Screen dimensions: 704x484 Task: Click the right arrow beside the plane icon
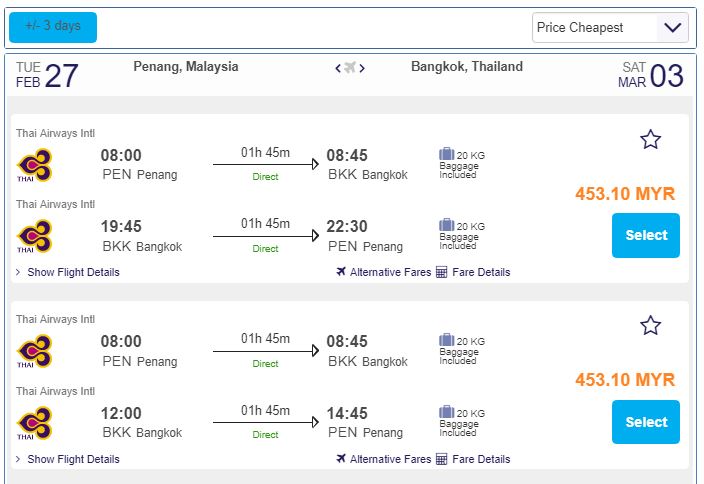coord(362,68)
